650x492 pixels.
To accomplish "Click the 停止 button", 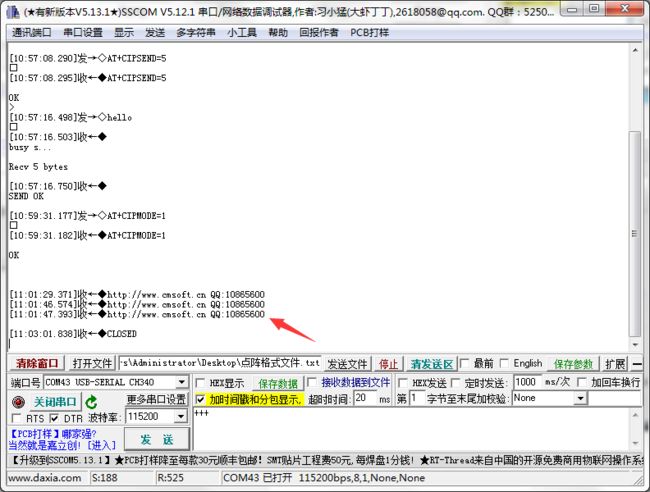I will coord(388,364).
